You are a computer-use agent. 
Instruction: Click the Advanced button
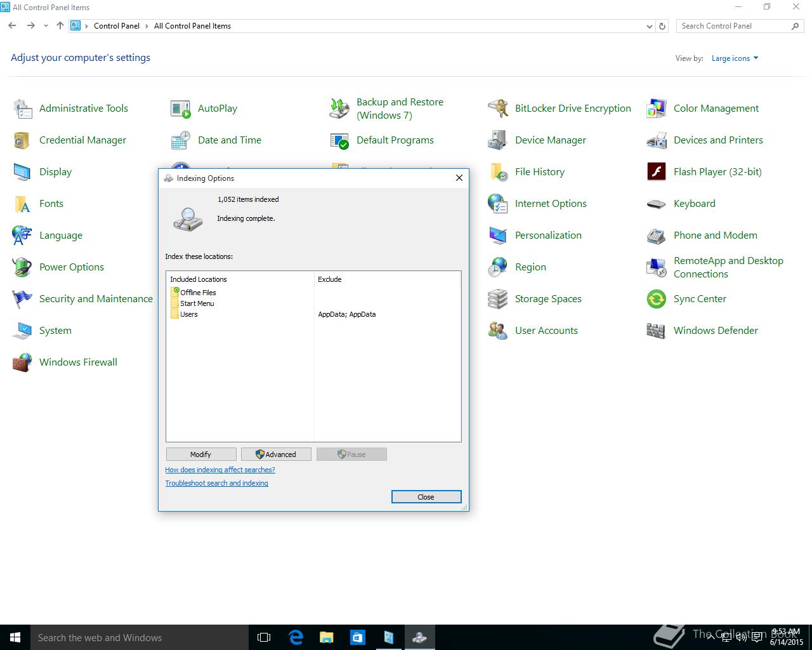tap(276, 454)
